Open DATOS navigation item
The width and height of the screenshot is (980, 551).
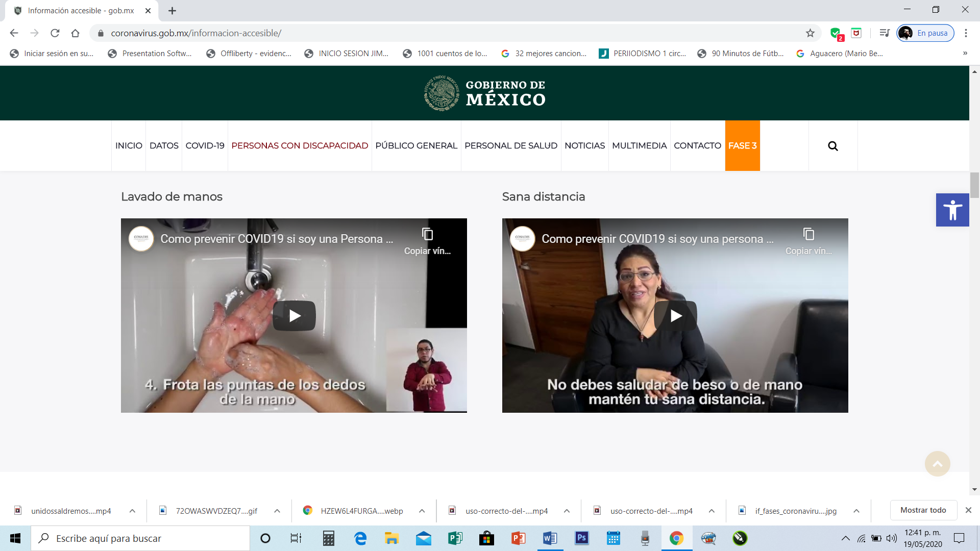[x=164, y=146]
